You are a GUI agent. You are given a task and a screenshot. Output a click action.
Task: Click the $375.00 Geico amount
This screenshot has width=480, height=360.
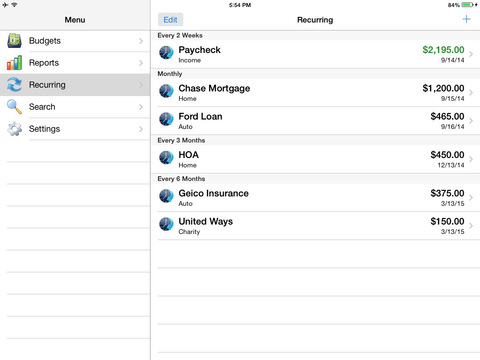tap(447, 193)
